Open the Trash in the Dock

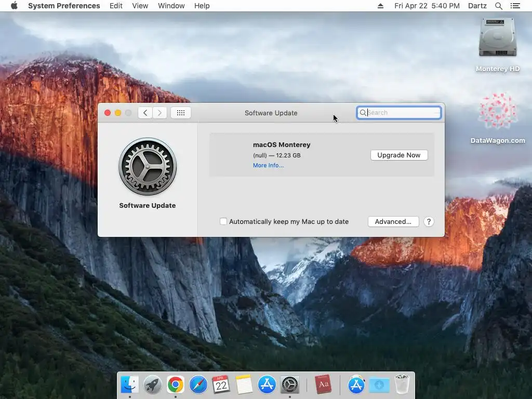point(402,384)
